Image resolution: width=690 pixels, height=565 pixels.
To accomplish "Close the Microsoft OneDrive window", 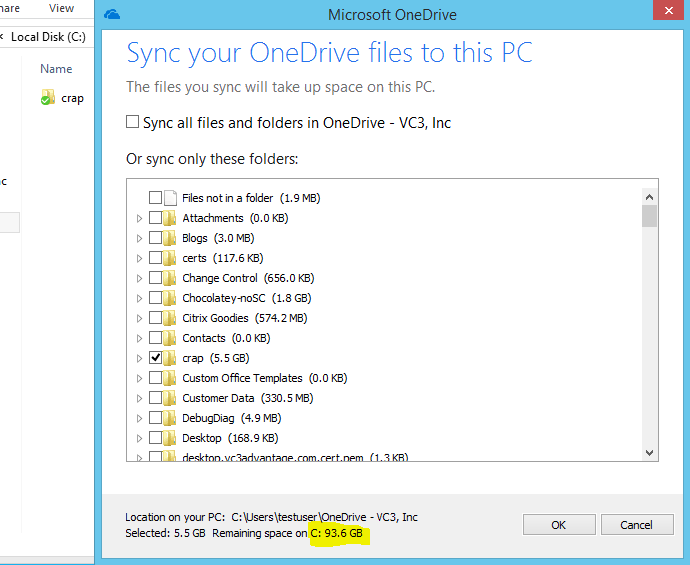I will coord(668,10).
